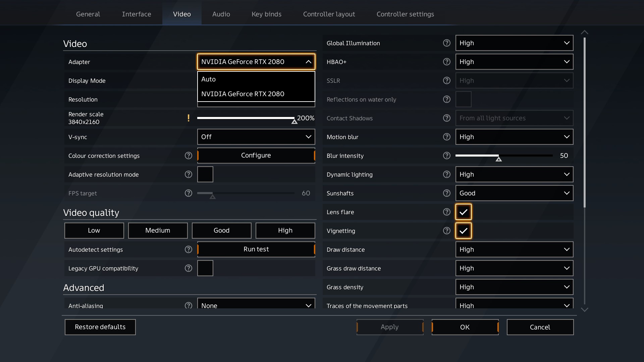644x362 pixels.
Task: Switch to the Interface tab
Action: pyautogui.click(x=137, y=14)
